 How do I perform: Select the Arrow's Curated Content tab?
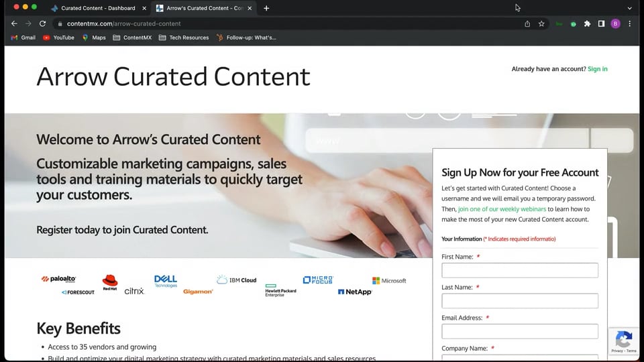pos(204,8)
